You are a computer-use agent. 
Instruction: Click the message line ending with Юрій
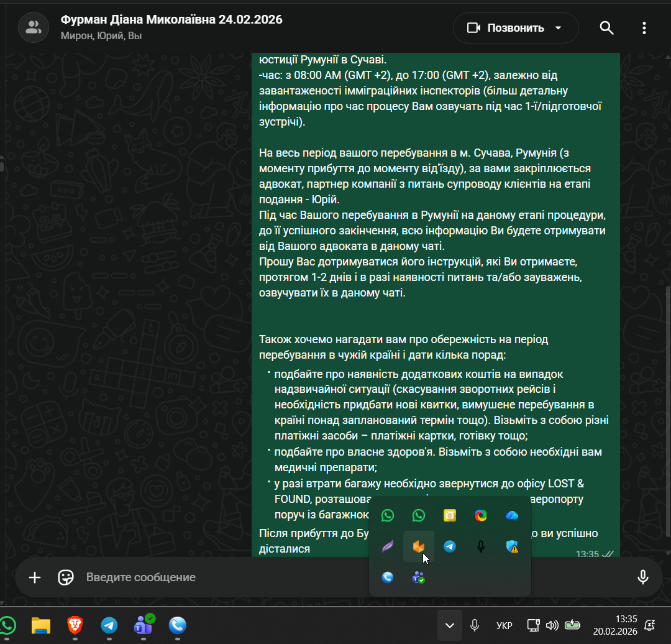point(299,200)
